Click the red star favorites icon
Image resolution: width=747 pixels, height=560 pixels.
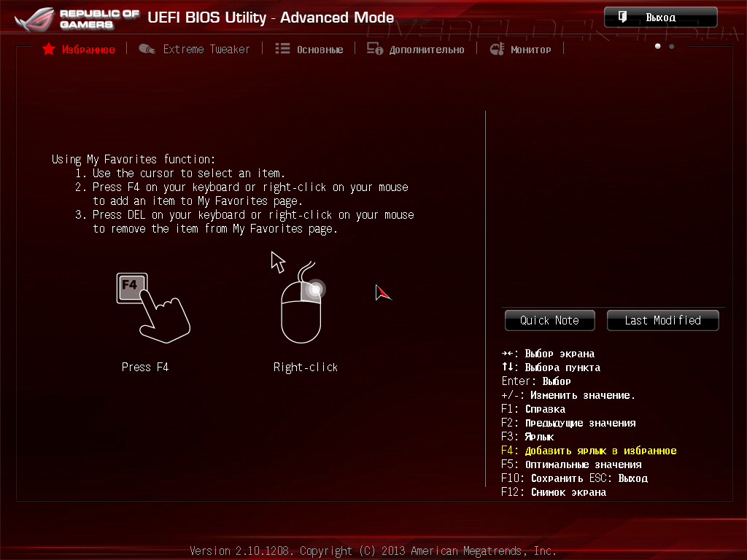pyautogui.click(x=49, y=49)
